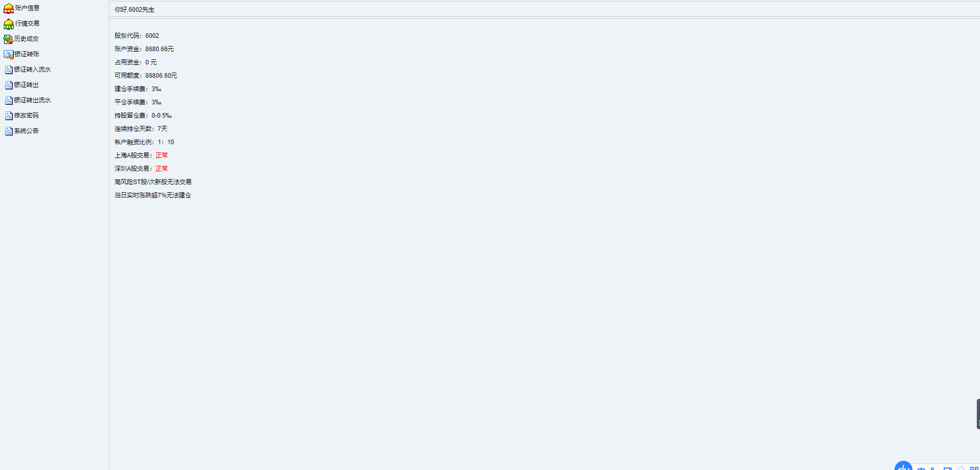Click the document icon beside 银证转出流水
The width and height of the screenshot is (980, 470).
[x=9, y=100]
